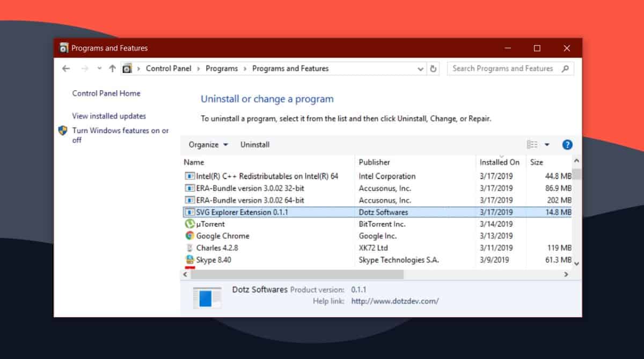The height and width of the screenshot is (359, 644).
Task: Select SVG Explorer Extension 0.1.1 row
Action: click(376, 212)
